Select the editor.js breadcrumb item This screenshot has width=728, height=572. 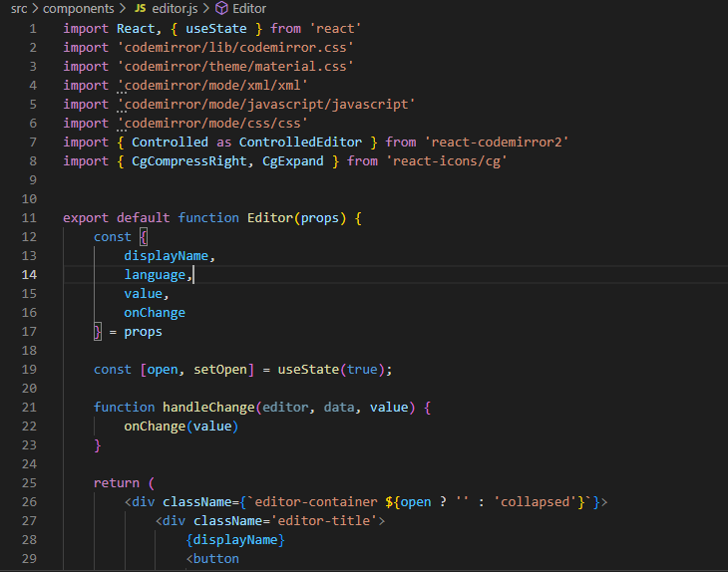pos(176,8)
